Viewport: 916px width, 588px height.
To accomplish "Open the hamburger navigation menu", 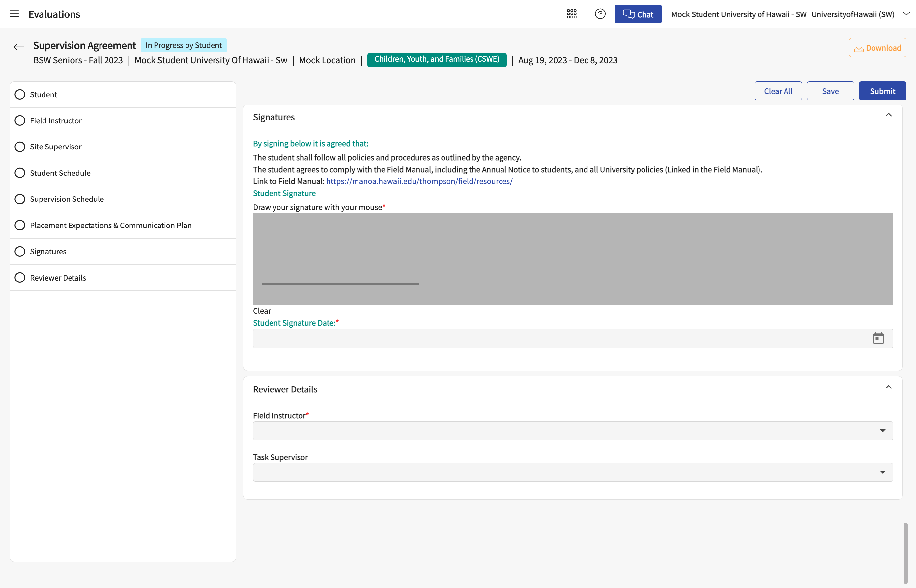I will pyautogui.click(x=14, y=14).
